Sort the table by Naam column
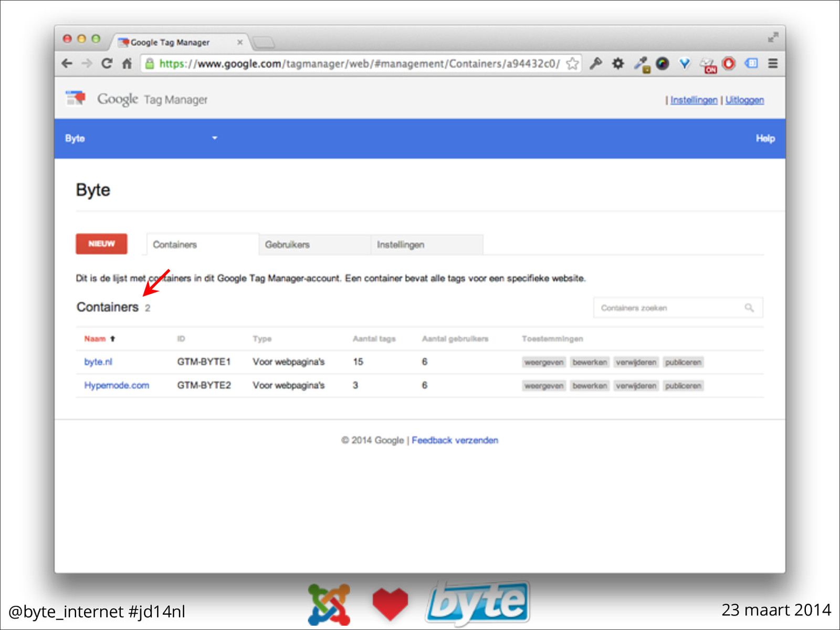Screen dimensions: 840x630 point(99,339)
